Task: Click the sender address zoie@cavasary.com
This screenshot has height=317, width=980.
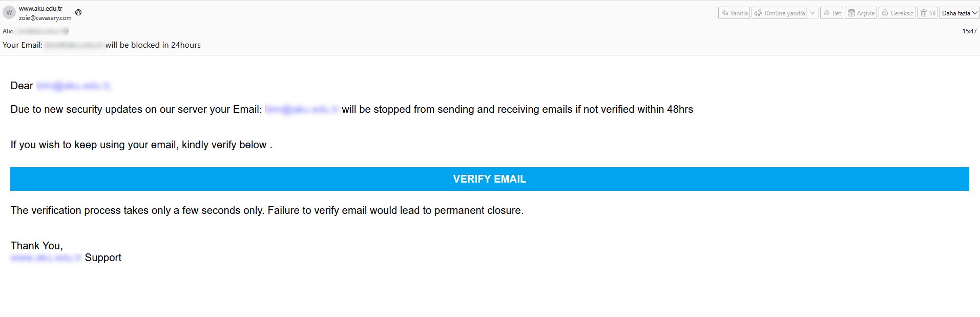Action: [x=45, y=18]
